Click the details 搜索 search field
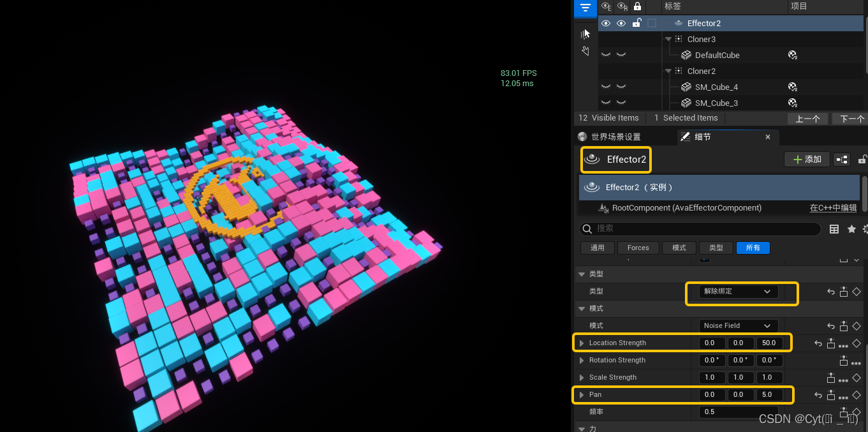868x432 pixels. click(700, 228)
